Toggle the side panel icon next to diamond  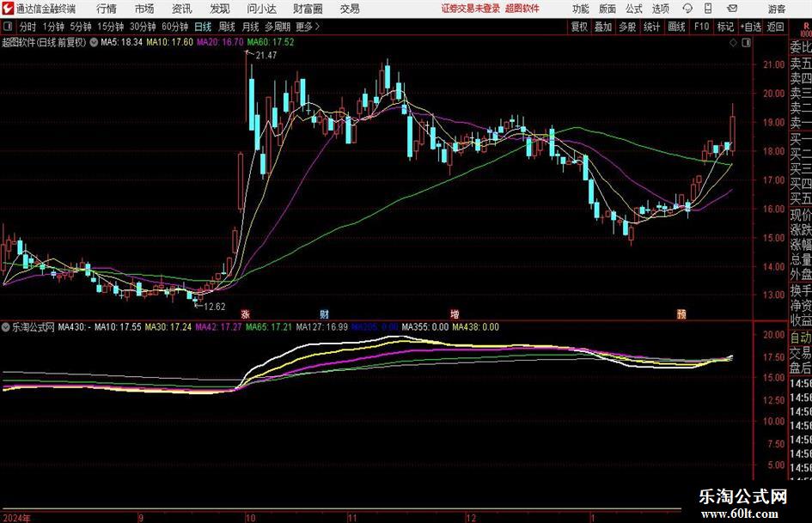[x=746, y=43]
